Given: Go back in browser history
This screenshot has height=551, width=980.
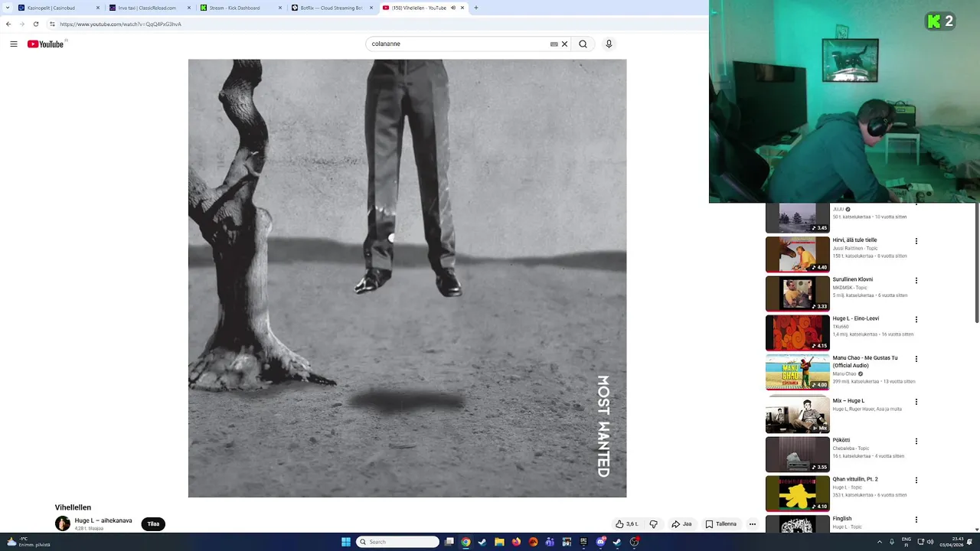Looking at the screenshot, I should [x=8, y=24].
